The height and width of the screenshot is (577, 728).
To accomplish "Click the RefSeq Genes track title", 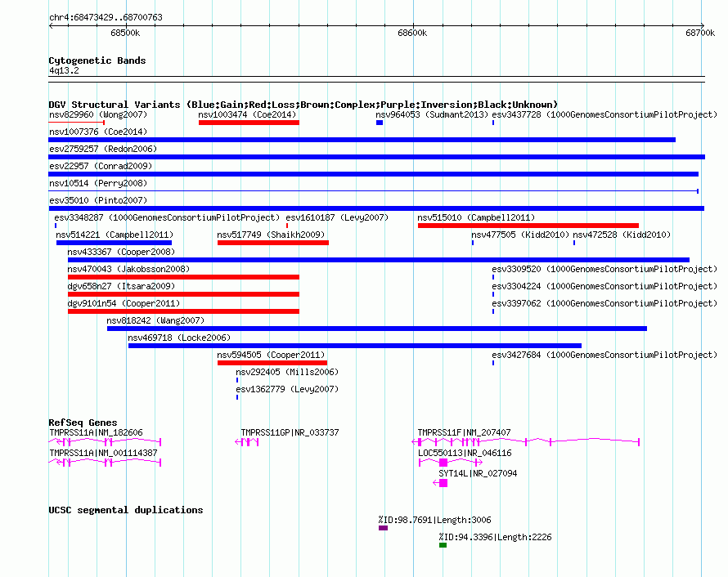I will (x=83, y=423).
